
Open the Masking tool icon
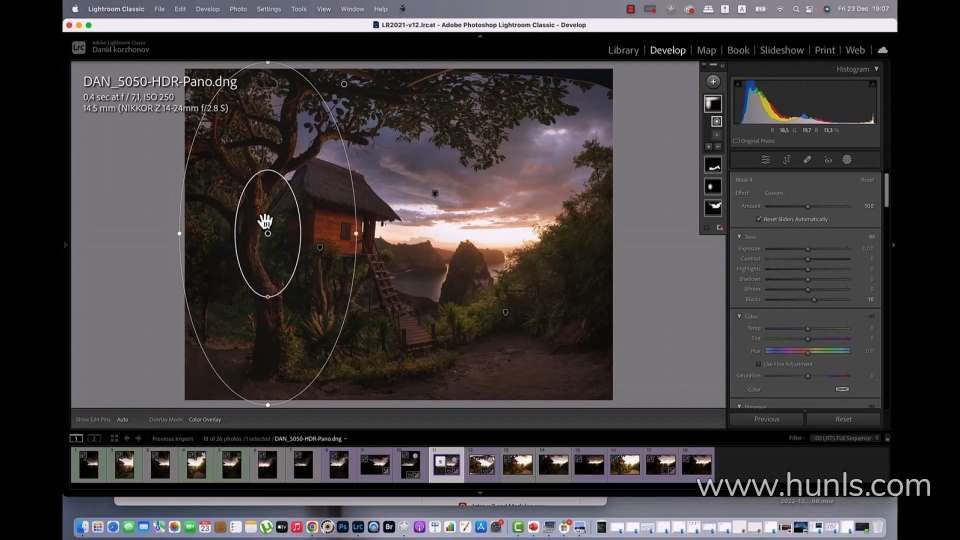coord(847,160)
